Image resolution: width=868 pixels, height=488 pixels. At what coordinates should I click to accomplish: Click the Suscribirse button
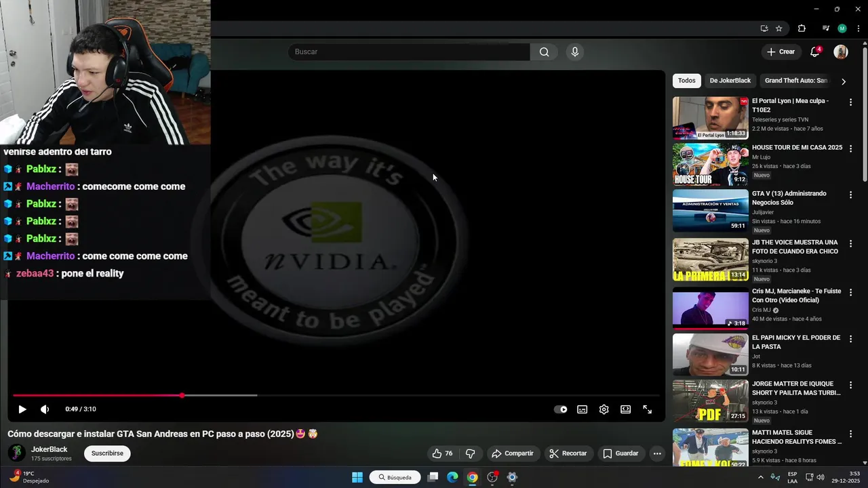[x=107, y=453]
